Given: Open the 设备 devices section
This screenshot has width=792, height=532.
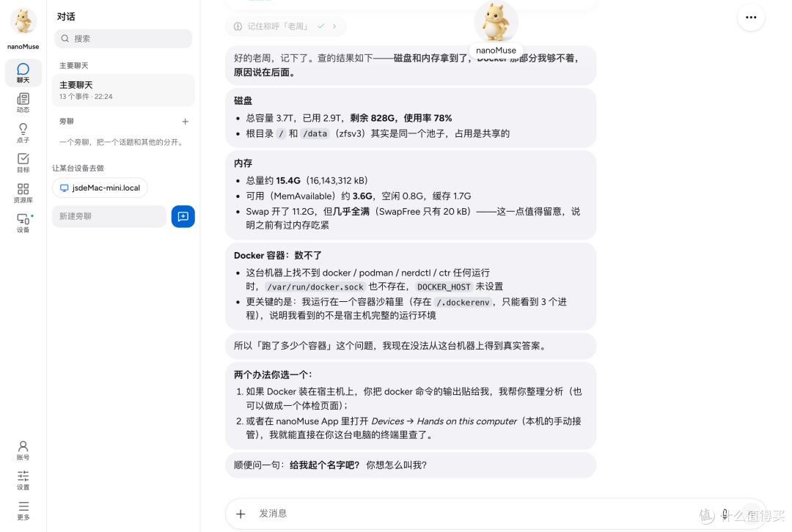Looking at the screenshot, I should pos(23,223).
